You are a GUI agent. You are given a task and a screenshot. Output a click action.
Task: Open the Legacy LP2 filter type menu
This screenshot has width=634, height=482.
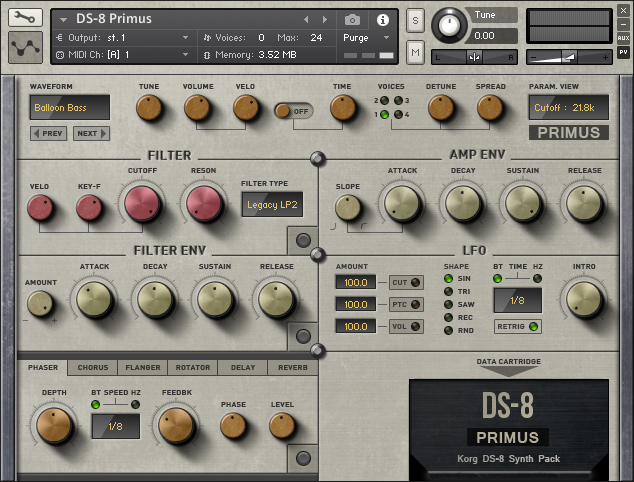tap(272, 205)
